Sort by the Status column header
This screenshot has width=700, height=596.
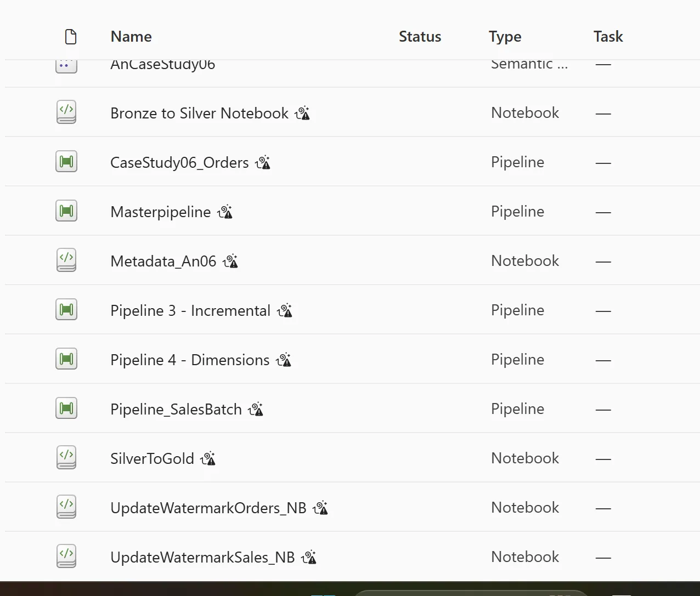pyautogui.click(x=420, y=37)
